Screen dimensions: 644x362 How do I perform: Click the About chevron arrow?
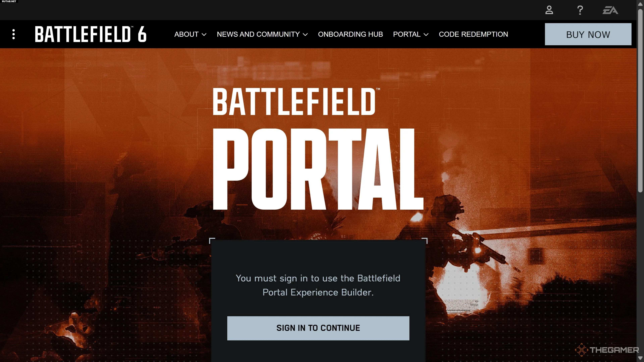pos(204,35)
